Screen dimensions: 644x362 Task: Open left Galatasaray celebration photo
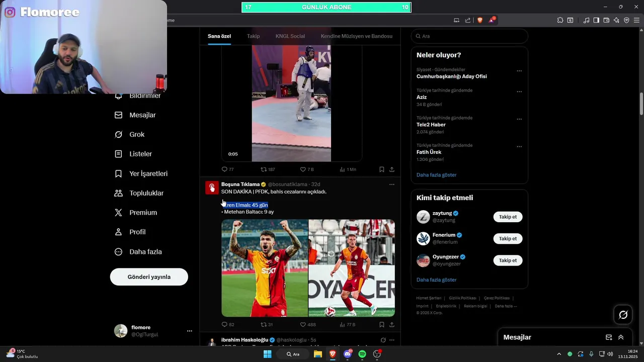click(265, 268)
